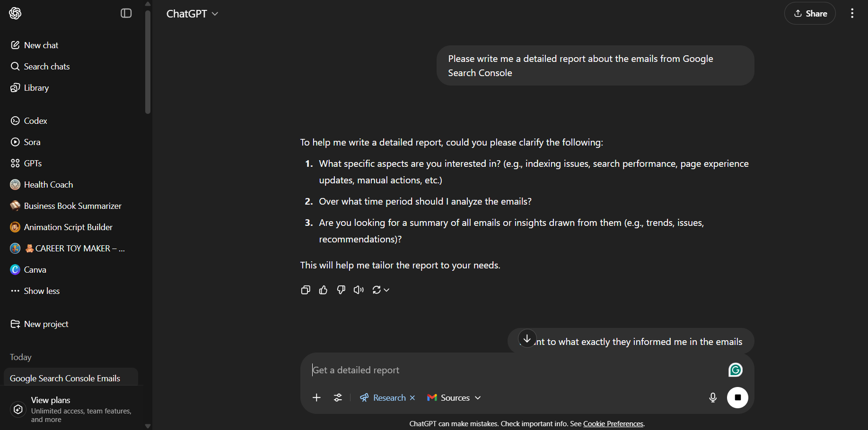Expand the ChatGPT model dropdown

[192, 14]
